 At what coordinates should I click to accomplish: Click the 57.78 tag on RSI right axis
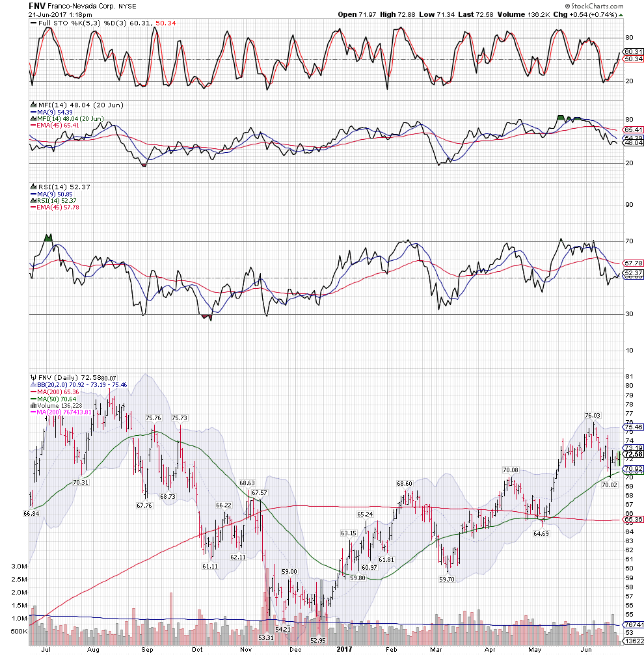[634, 263]
